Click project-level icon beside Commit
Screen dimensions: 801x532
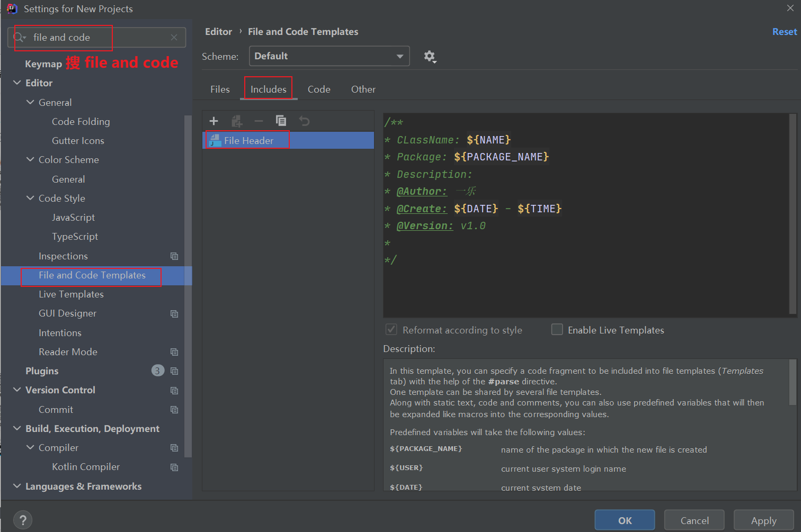click(x=174, y=410)
